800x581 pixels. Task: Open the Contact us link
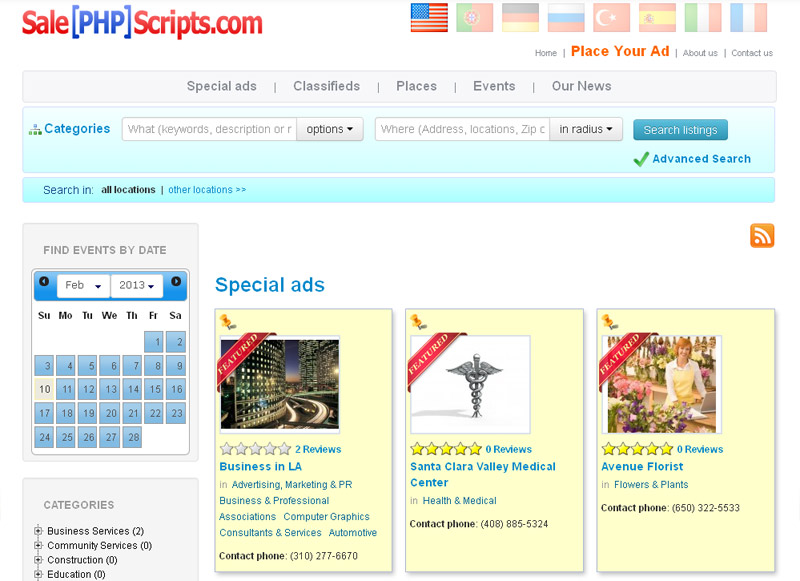point(752,53)
